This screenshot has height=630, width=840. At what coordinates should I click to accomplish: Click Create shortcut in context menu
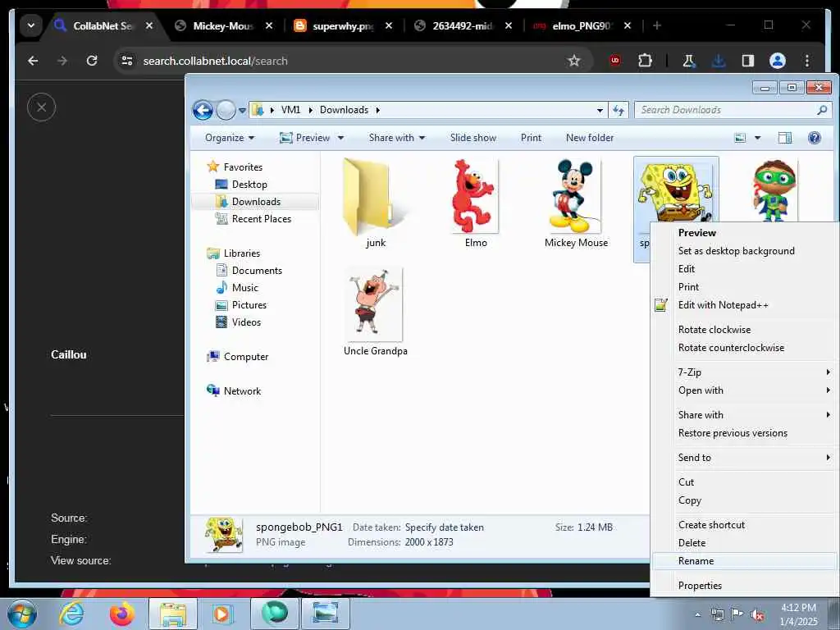click(x=745, y=525)
